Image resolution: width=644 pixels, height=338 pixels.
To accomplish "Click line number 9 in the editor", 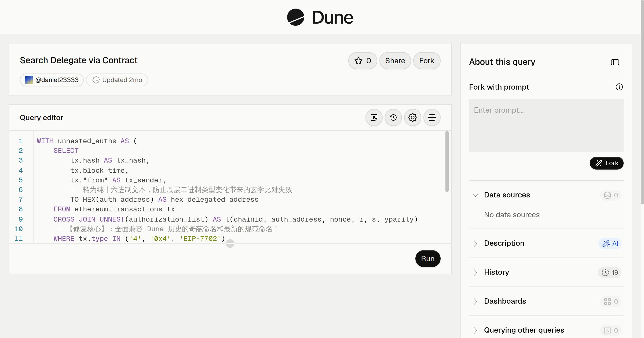I will click(x=21, y=219).
